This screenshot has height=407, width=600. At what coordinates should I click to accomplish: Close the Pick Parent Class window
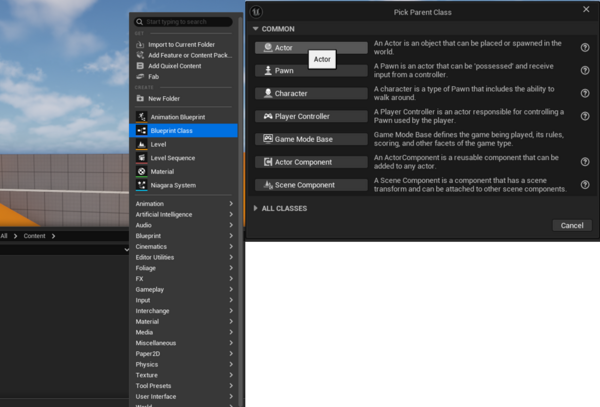[586, 9]
